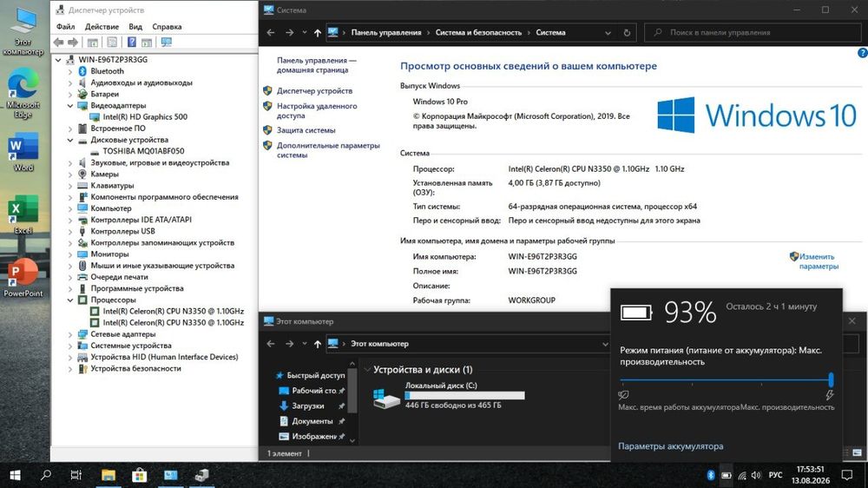
Task: Click the help icon in Device Manager toolbar
Action: point(132,42)
